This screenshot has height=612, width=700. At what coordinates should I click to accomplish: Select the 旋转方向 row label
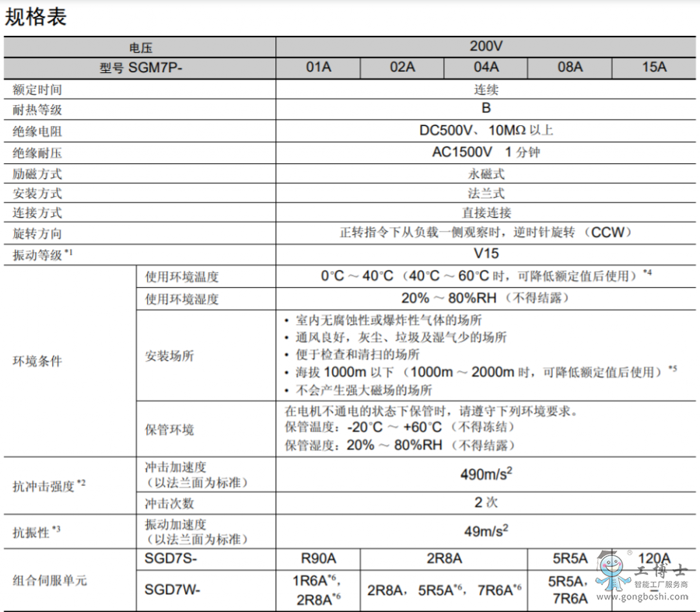(x=37, y=233)
